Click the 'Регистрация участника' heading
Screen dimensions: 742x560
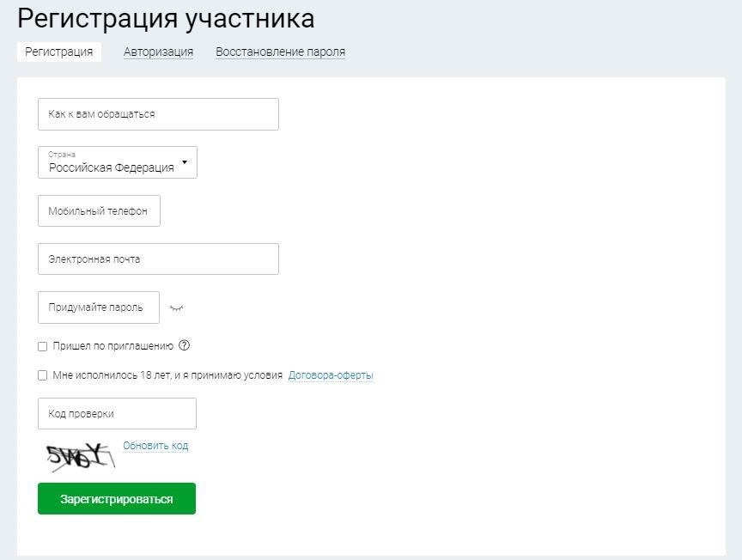pyautogui.click(x=166, y=18)
